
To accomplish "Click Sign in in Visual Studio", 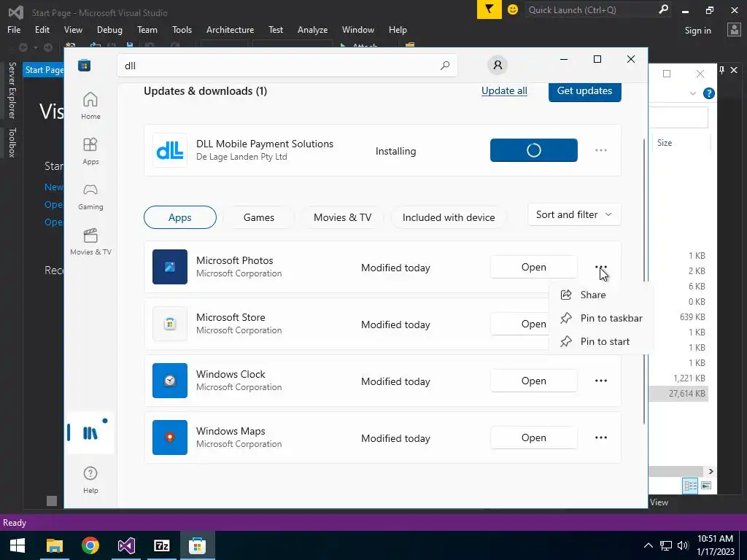I will click(x=697, y=30).
